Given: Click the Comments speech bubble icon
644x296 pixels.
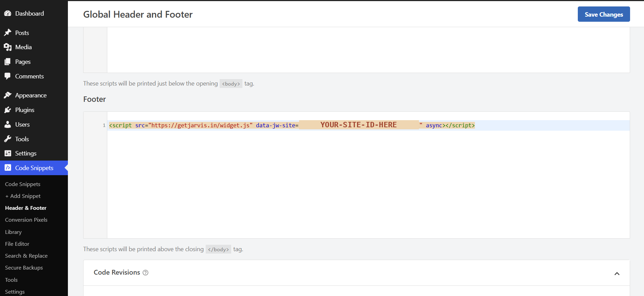Looking at the screenshot, I should [7, 76].
